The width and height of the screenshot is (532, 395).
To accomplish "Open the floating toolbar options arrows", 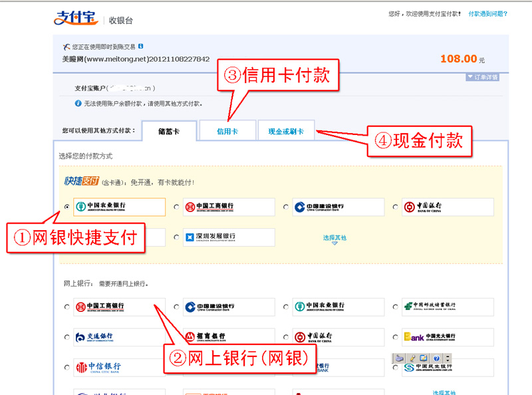I will pos(448,358).
